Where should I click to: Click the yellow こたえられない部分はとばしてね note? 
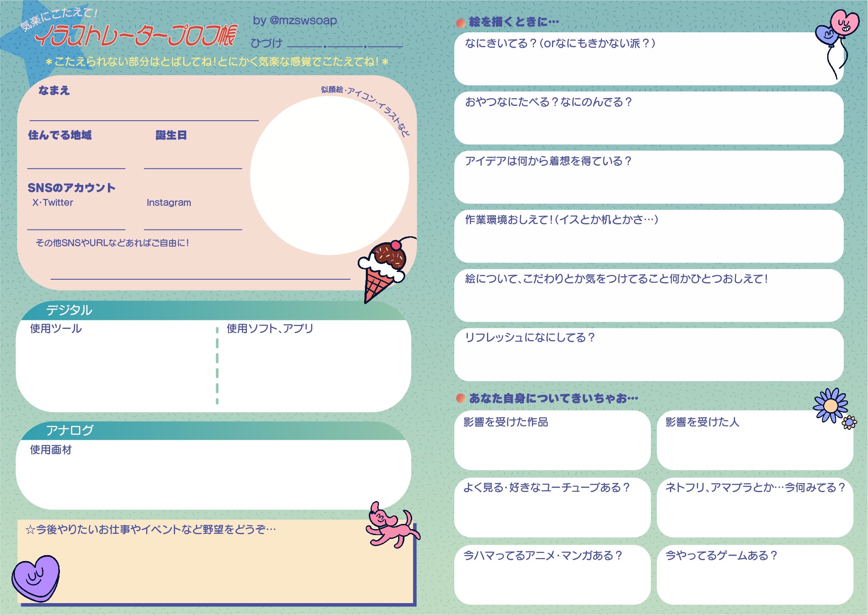click(217, 62)
